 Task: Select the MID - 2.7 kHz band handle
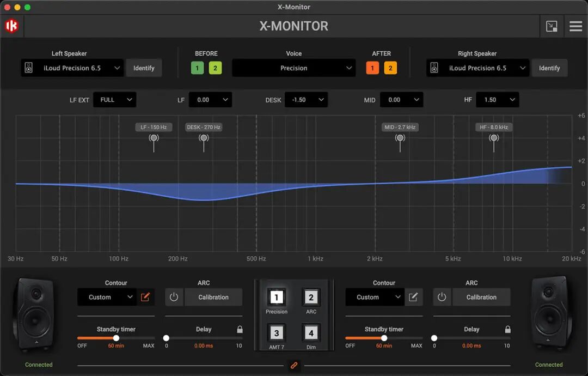click(400, 138)
